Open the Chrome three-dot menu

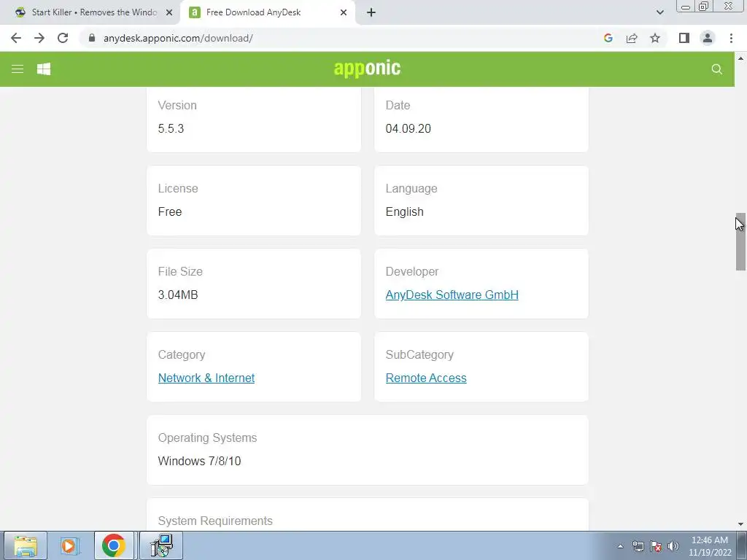pyautogui.click(x=731, y=38)
